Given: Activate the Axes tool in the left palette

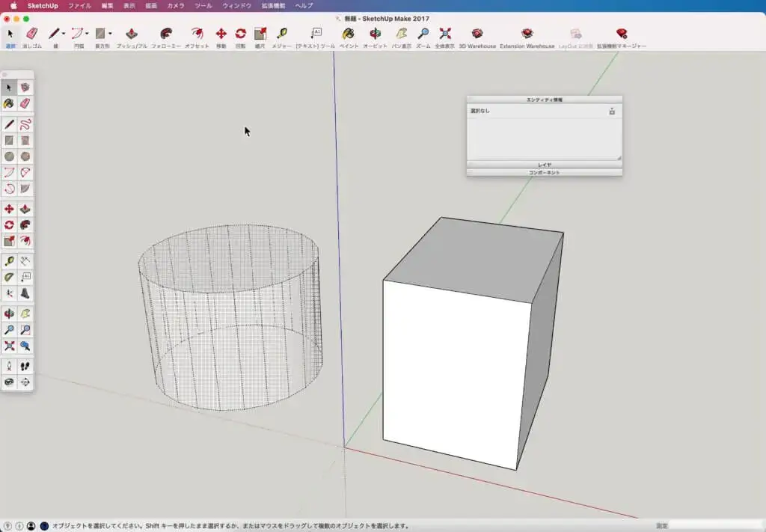Looking at the screenshot, I should coord(9,293).
